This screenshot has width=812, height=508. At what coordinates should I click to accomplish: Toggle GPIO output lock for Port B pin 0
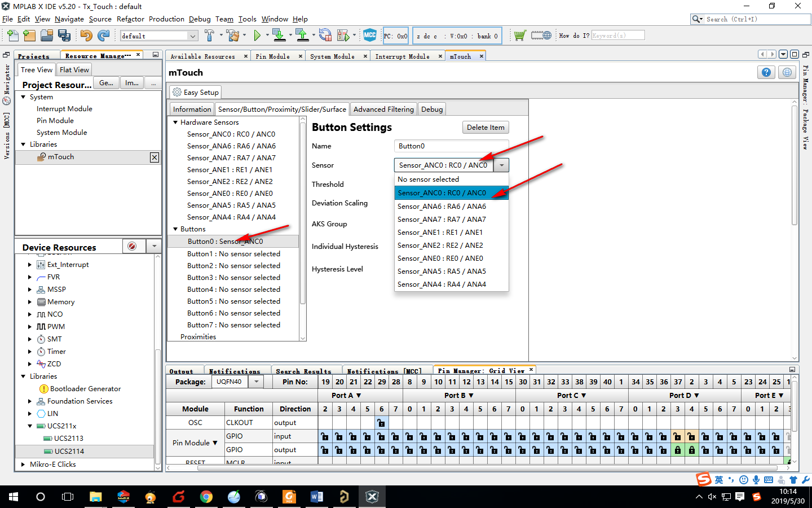tap(409, 450)
